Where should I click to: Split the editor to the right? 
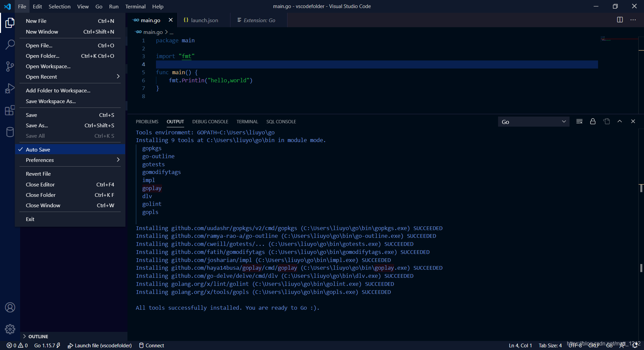pos(620,20)
